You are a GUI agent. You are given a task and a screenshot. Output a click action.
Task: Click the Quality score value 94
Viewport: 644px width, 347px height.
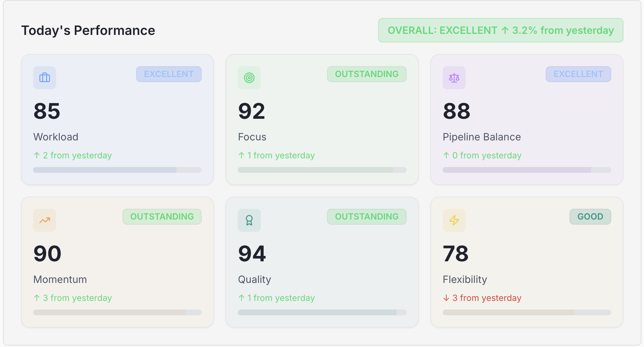click(252, 253)
